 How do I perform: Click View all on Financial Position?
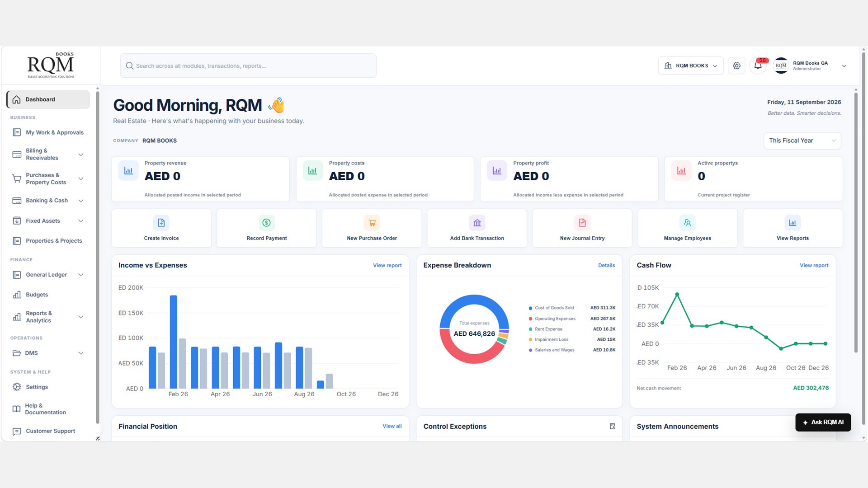392,427
